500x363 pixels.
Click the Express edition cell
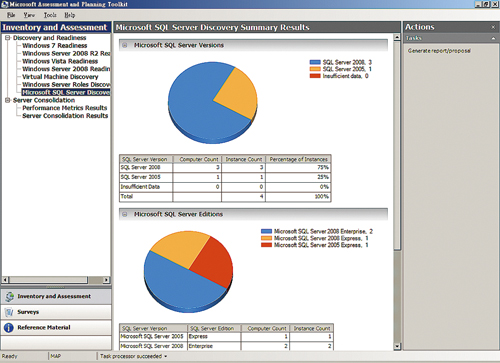pyautogui.click(x=214, y=337)
